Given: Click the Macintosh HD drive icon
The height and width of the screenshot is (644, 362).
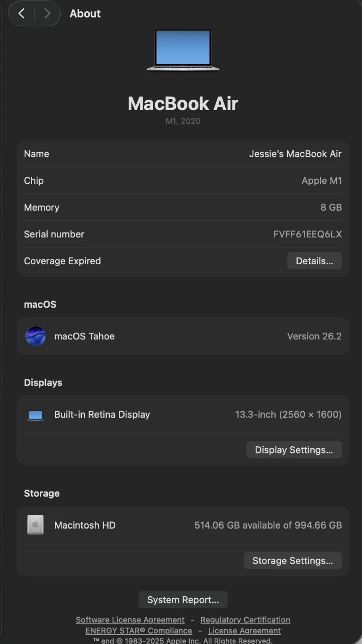Looking at the screenshot, I should 35,525.
